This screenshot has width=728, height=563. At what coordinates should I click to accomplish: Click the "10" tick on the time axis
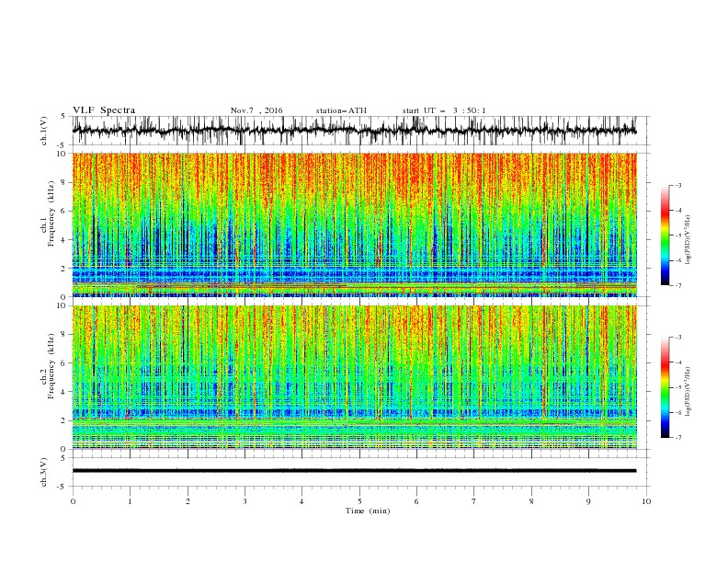click(x=646, y=501)
